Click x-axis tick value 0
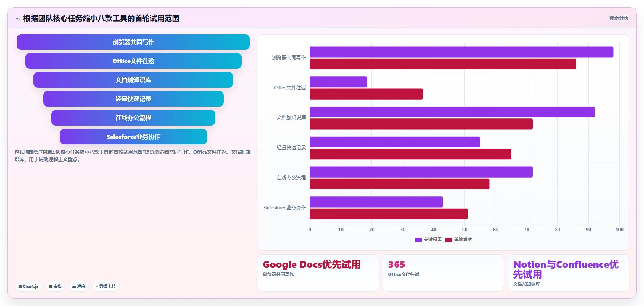644x306 pixels. (310, 229)
